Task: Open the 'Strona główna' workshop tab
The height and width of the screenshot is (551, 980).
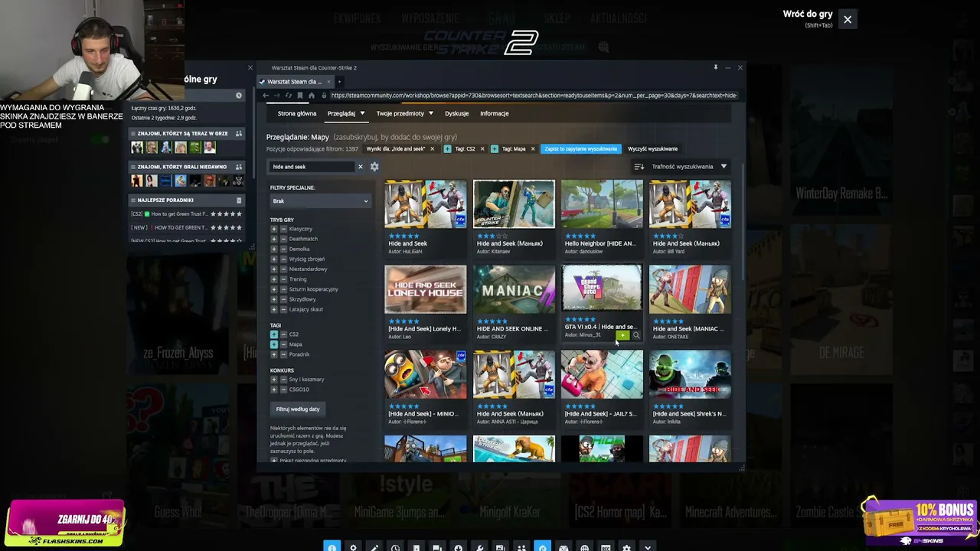Action: [297, 113]
